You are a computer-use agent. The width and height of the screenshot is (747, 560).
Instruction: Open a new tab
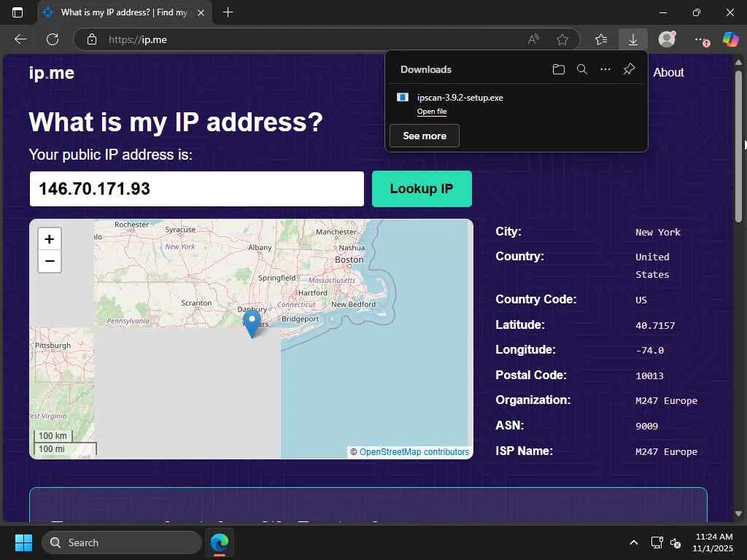228,12
